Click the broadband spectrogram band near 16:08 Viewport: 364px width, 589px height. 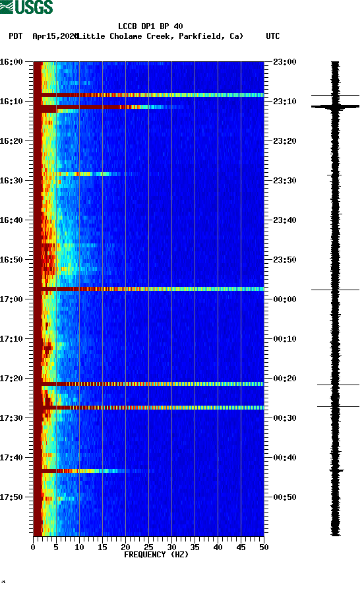(148, 95)
